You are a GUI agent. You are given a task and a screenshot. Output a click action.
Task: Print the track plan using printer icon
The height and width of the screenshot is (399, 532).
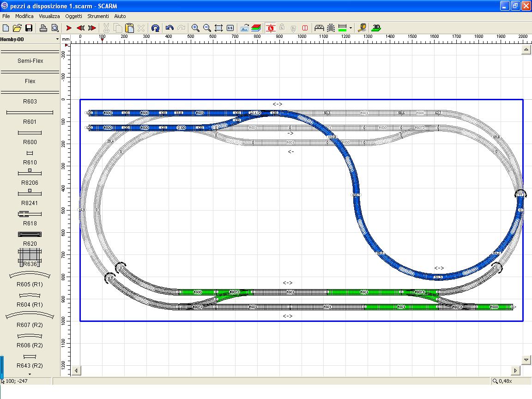43,28
